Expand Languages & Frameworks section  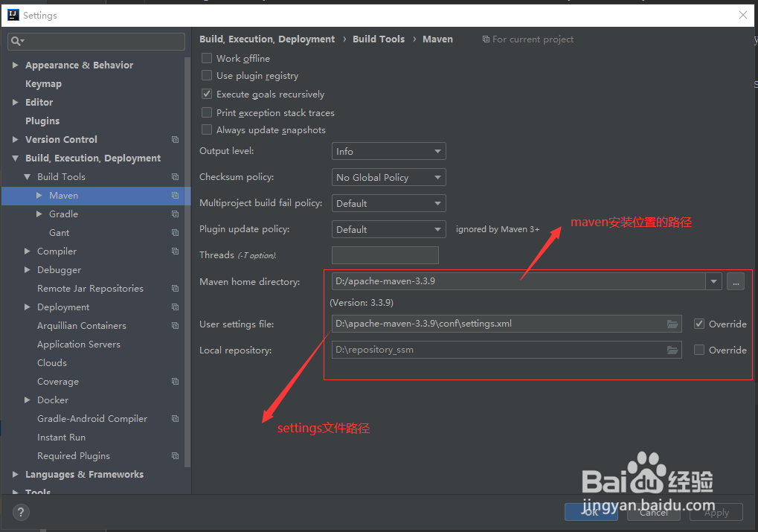point(15,475)
